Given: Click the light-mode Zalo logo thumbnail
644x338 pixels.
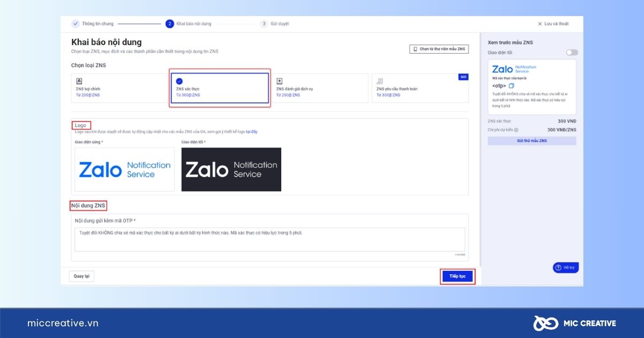Looking at the screenshot, I should point(125,170).
